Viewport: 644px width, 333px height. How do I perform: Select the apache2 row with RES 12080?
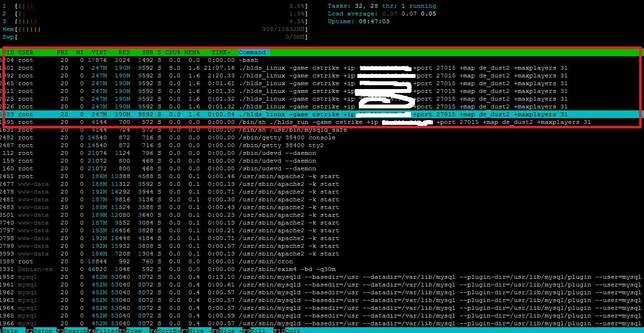tap(322, 215)
